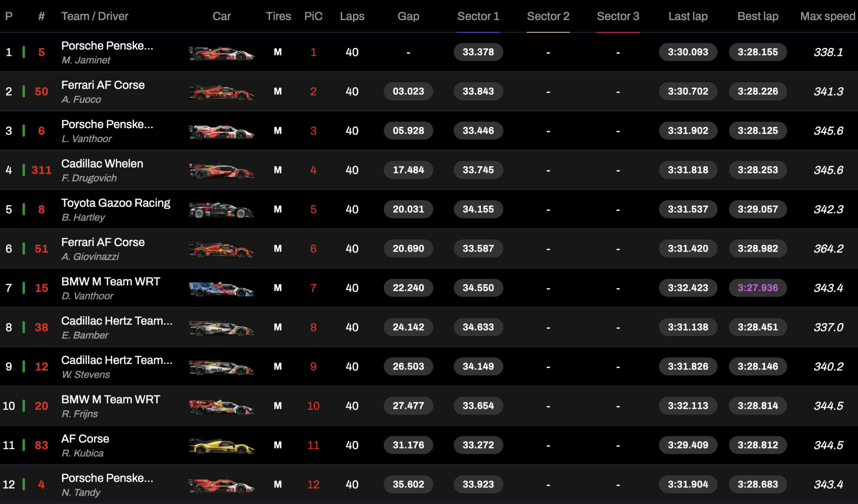Select the #311 Cadillac Whelen car image

point(222,171)
